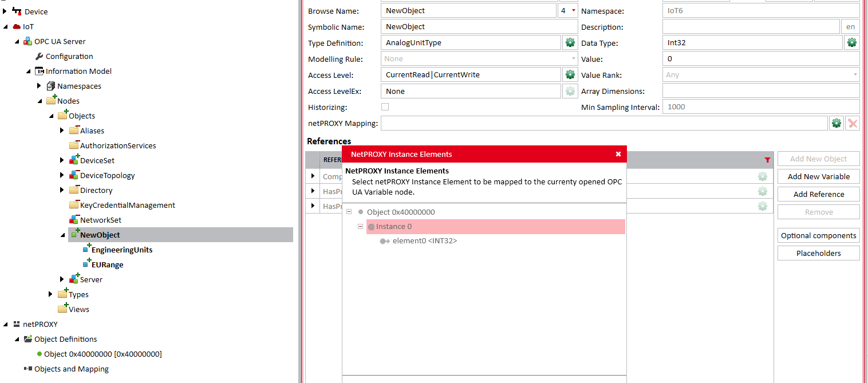
Task: Toggle the Historizing checkbox
Action: pyautogui.click(x=385, y=106)
